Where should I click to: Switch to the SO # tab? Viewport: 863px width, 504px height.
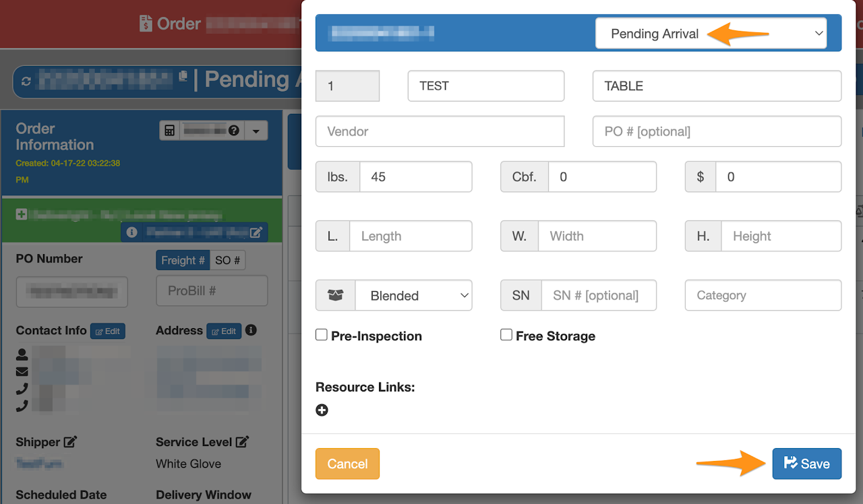click(227, 260)
